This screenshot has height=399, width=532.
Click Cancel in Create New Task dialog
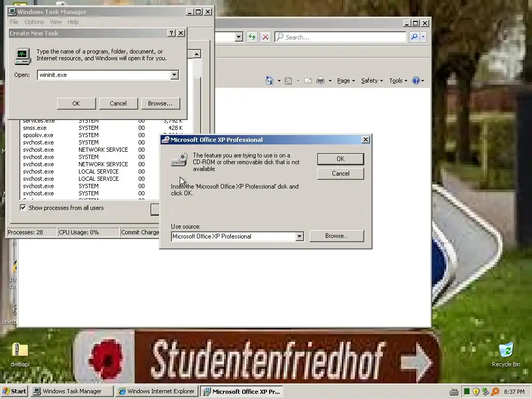[x=118, y=103]
